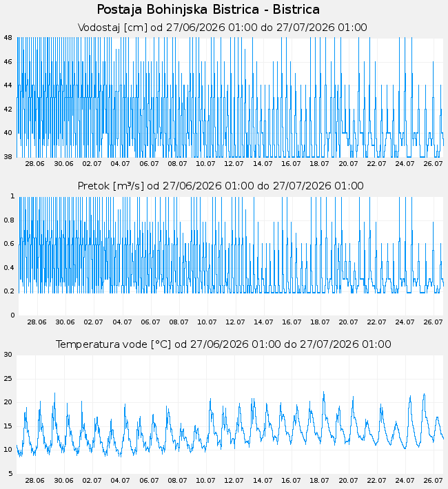Screen dimensions: 448x489
Task: Click 28.06 date label under Vodostaj chart
Action: click(35, 164)
